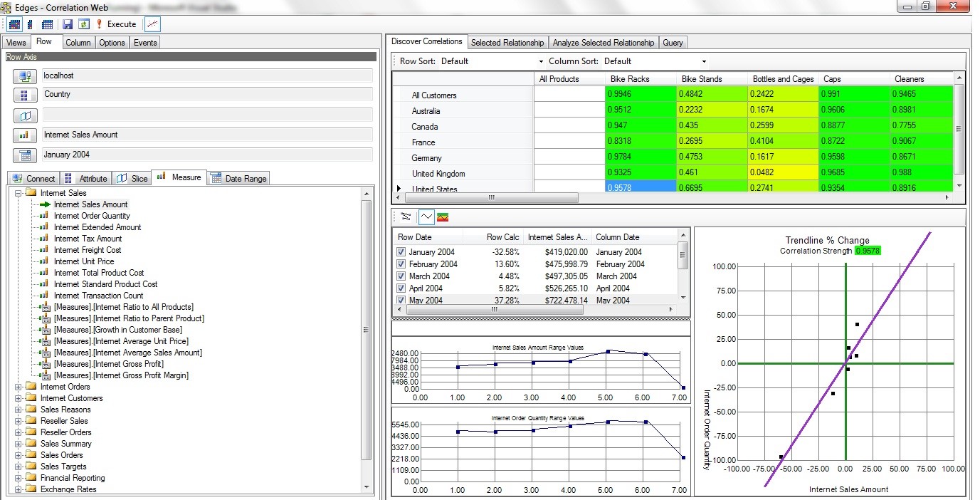Click the slice icon beside the empty field

pyautogui.click(x=25, y=115)
